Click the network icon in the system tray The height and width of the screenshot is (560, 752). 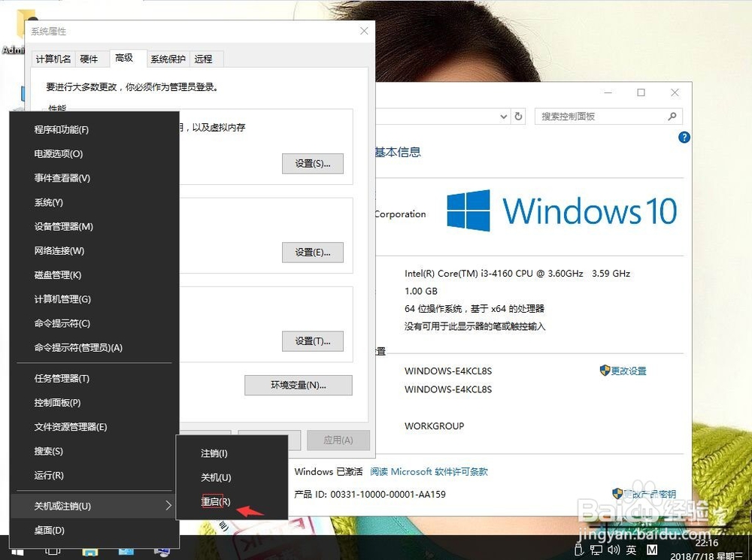(x=596, y=550)
